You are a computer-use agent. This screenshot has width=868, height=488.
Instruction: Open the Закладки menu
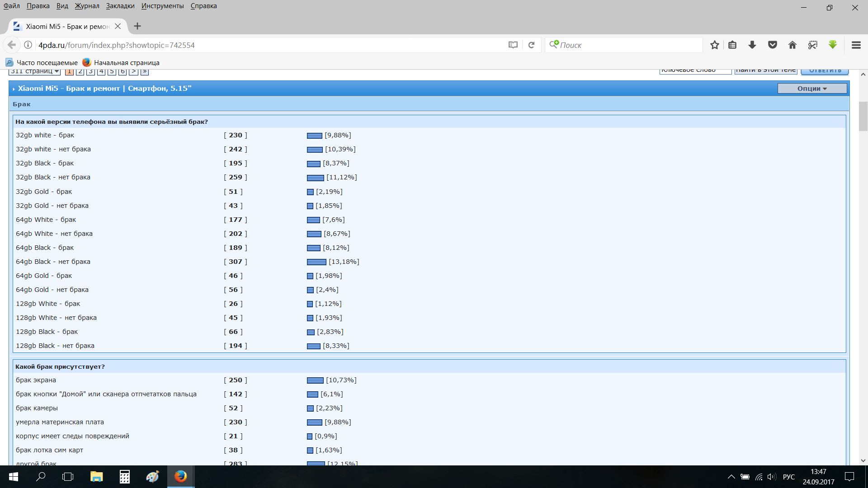pyautogui.click(x=120, y=6)
